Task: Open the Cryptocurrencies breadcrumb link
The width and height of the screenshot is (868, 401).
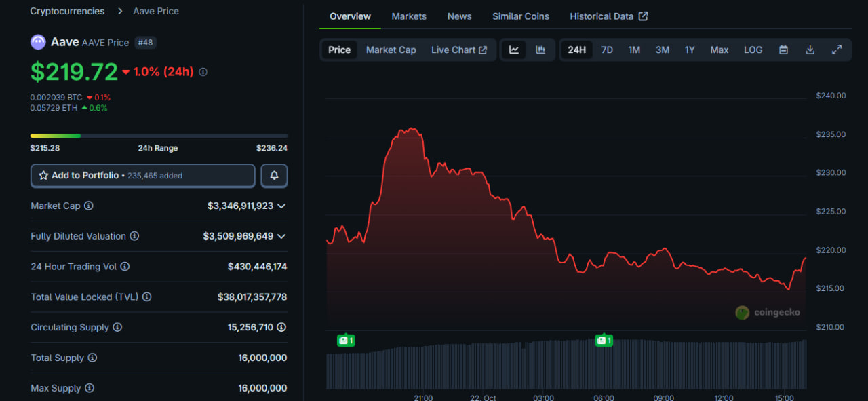Action: point(67,11)
